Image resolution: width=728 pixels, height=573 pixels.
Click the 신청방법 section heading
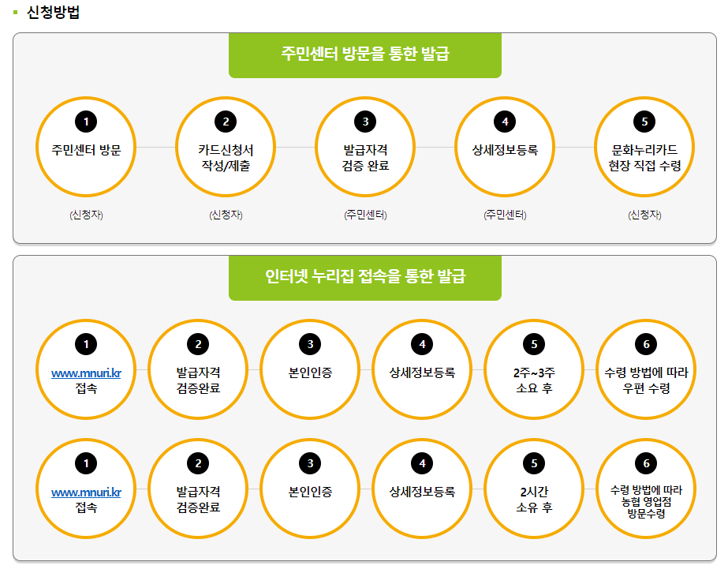(53, 12)
